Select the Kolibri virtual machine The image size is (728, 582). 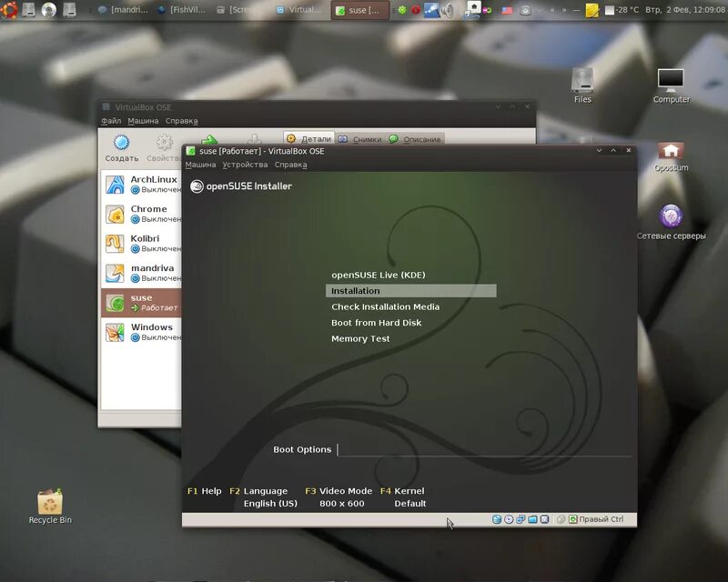141,244
